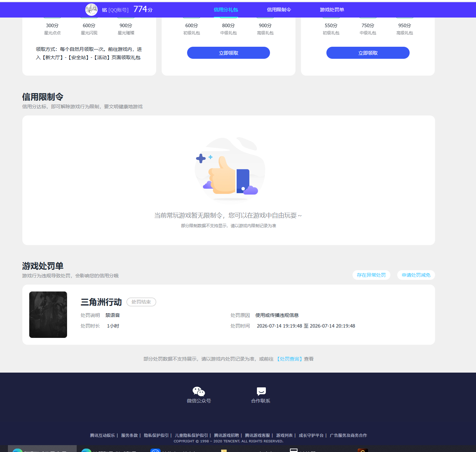
Task: Click the 使用或传播违规信息 penalty reason
Action: [277, 315]
